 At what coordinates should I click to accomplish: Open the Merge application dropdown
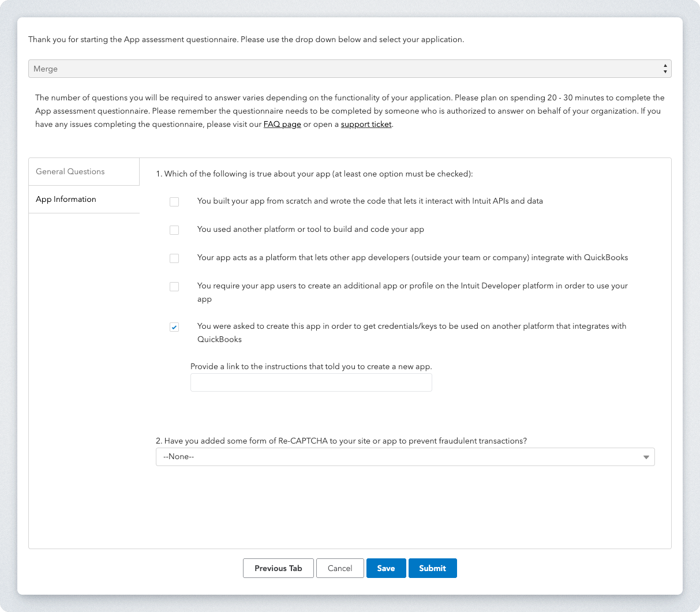349,69
